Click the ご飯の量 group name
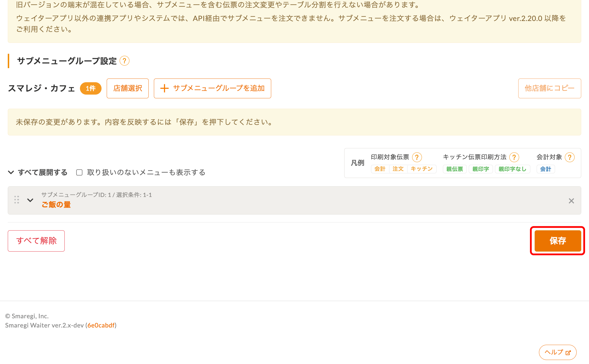Screen dimensions: 589x364 tap(56, 204)
